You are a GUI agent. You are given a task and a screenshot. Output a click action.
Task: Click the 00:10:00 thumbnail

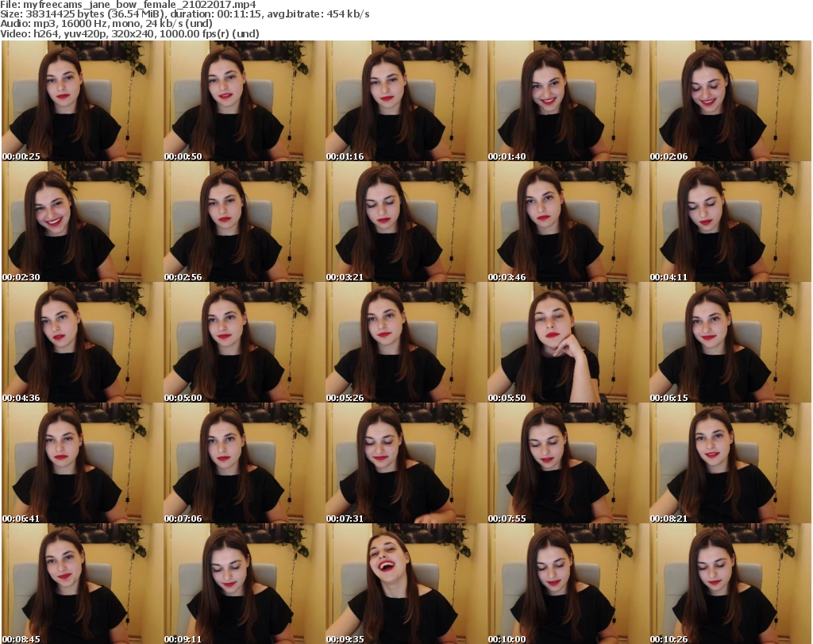(568, 584)
